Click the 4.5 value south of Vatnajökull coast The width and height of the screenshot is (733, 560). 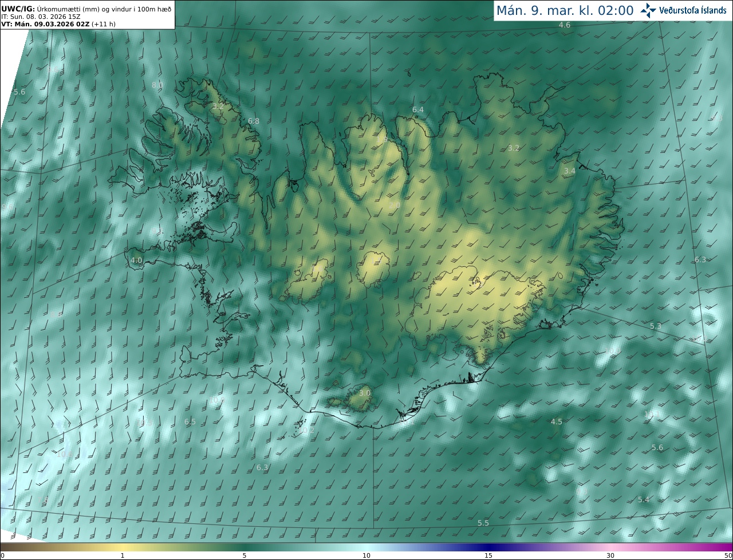(x=557, y=422)
